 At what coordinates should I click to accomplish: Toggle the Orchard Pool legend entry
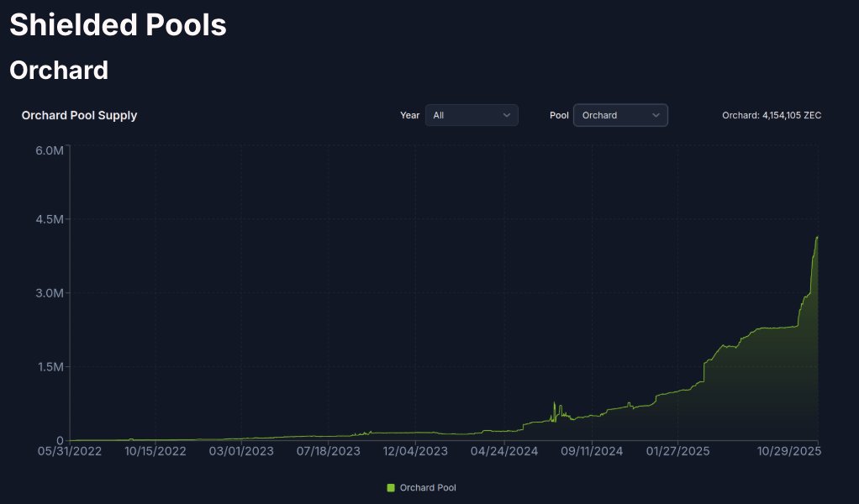pyautogui.click(x=421, y=487)
